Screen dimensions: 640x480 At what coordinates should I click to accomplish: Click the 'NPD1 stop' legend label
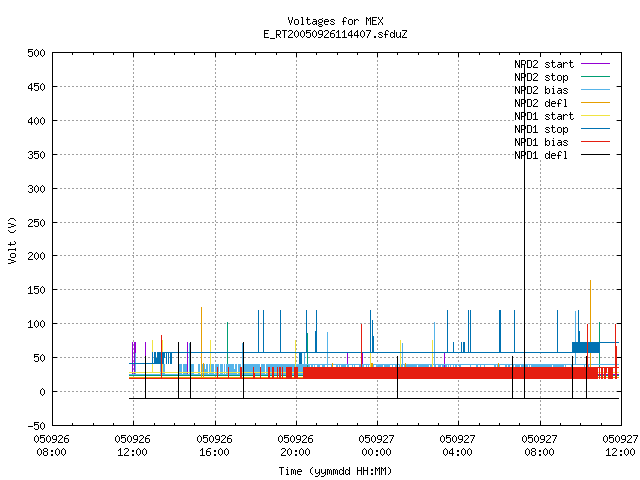tap(541, 129)
